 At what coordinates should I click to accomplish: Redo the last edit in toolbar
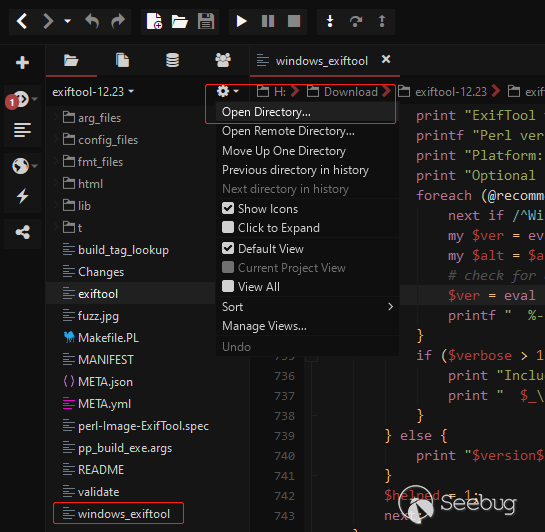[x=118, y=21]
